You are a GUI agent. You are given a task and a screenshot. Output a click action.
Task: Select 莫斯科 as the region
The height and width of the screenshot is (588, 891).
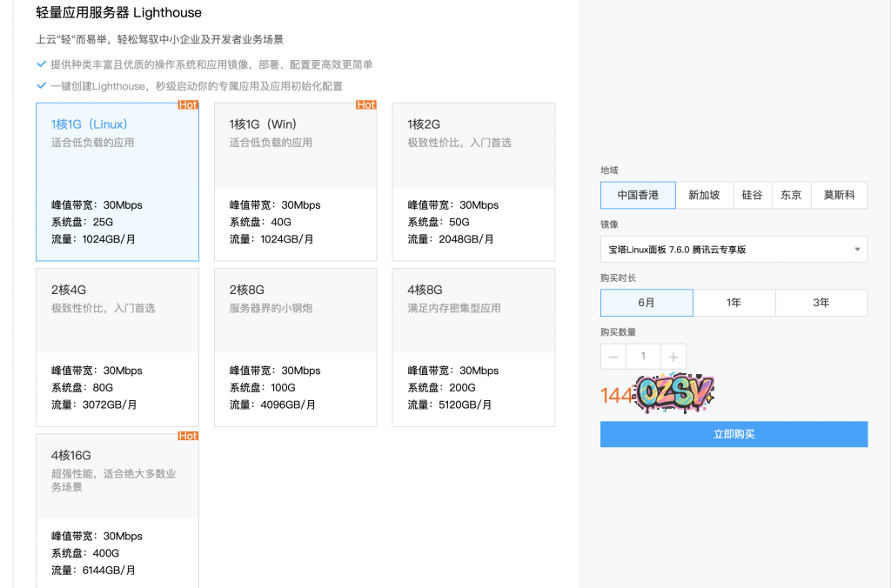pyautogui.click(x=837, y=195)
